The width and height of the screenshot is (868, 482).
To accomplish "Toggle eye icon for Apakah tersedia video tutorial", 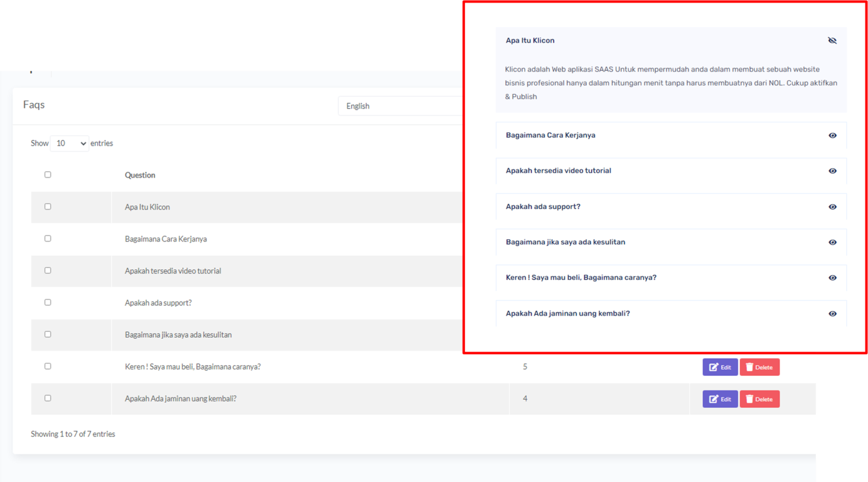I will pos(832,171).
